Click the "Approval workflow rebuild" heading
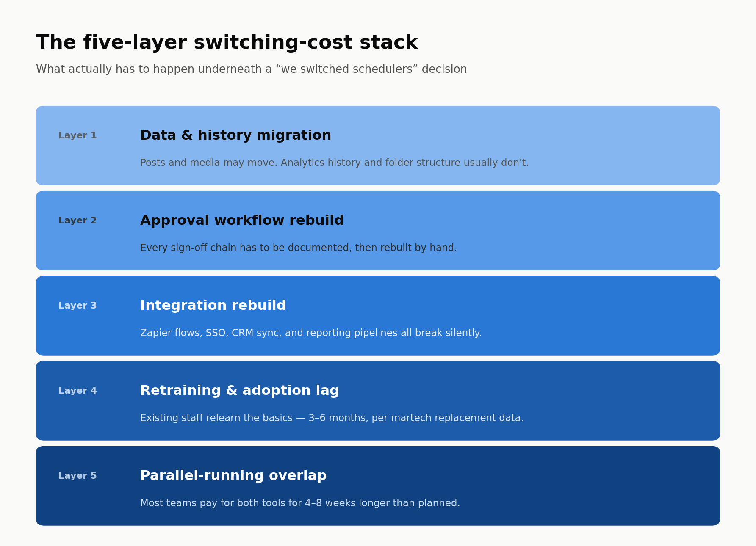Viewport: 756px width, 546px height. click(242, 221)
